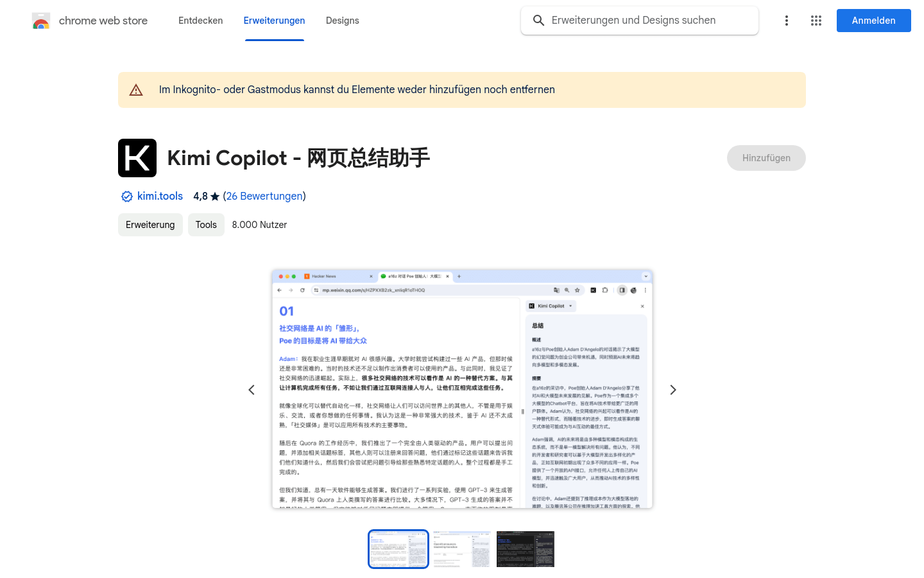Show the previous screenshot with left arrow
Viewport: 924px width, 578px height.
tap(252, 390)
